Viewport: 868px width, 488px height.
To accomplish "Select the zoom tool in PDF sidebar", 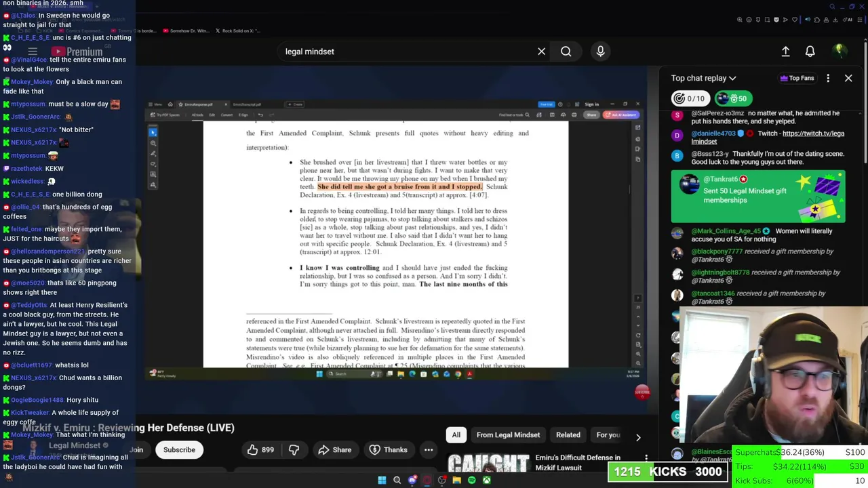I will point(153,144).
